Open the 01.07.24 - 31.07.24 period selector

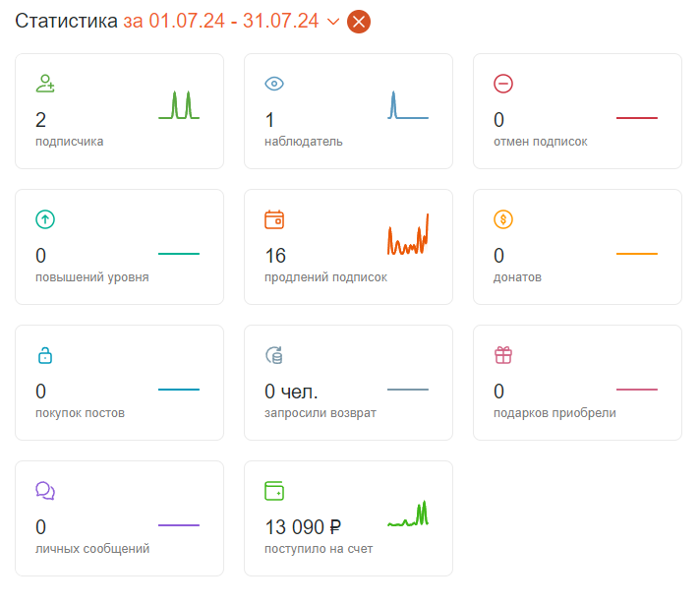pyautogui.click(x=233, y=21)
